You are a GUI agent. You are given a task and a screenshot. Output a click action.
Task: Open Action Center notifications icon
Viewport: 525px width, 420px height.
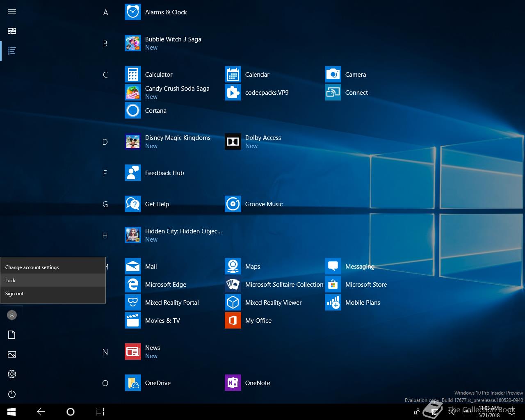(x=512, y=412)
